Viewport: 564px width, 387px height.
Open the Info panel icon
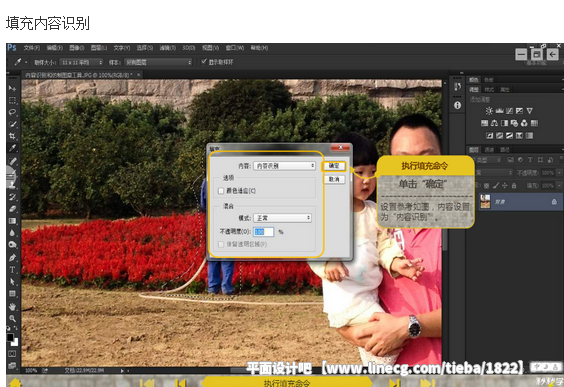458,105
